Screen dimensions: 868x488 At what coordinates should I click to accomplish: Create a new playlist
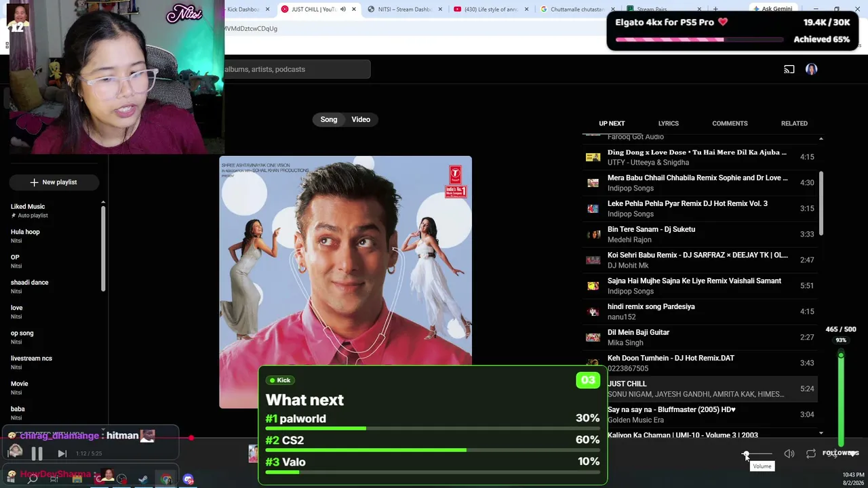54,182
